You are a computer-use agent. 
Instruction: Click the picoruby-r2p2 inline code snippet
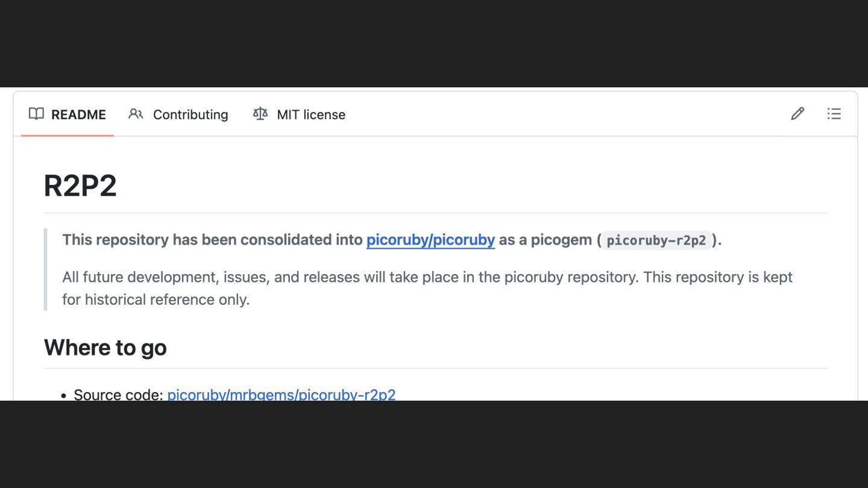(656, 240)
